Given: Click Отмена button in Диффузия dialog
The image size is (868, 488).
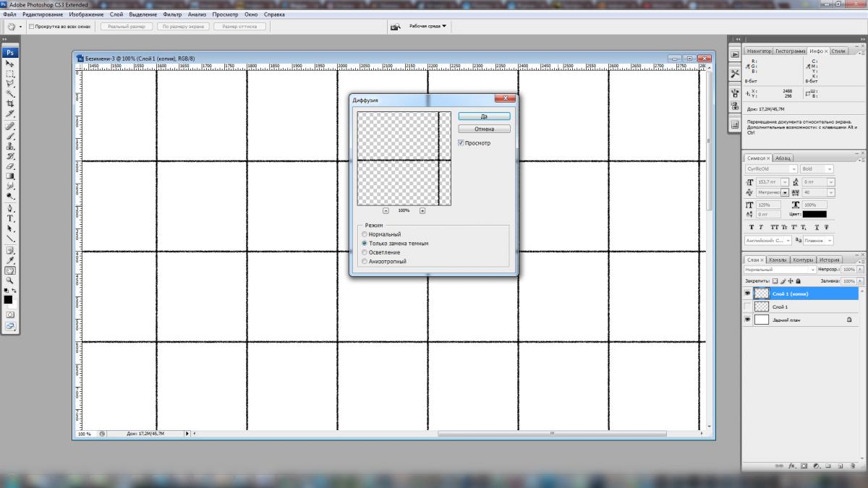Looking at the screenshot, I should click(x=485, y=129).
